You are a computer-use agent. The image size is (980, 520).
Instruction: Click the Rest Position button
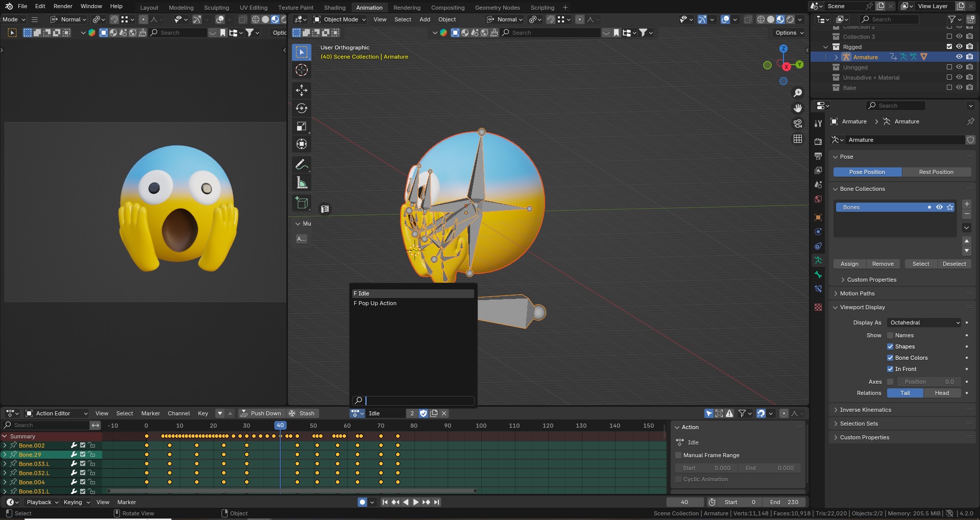(936, 172)
